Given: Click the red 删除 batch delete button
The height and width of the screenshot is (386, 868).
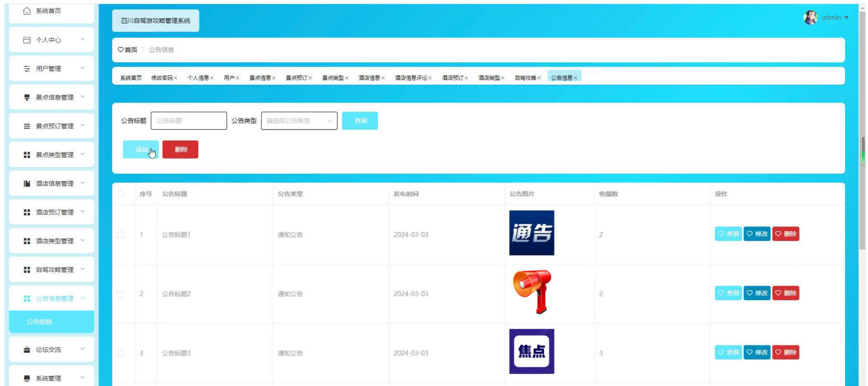Looking at the screenshot, I should (180, 150).
